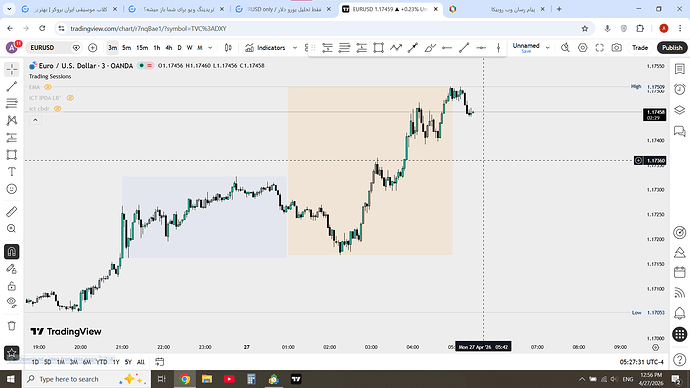Select the trend line drawing tool
Viewport: 690px width, 388px height.
tap(12, 86)
